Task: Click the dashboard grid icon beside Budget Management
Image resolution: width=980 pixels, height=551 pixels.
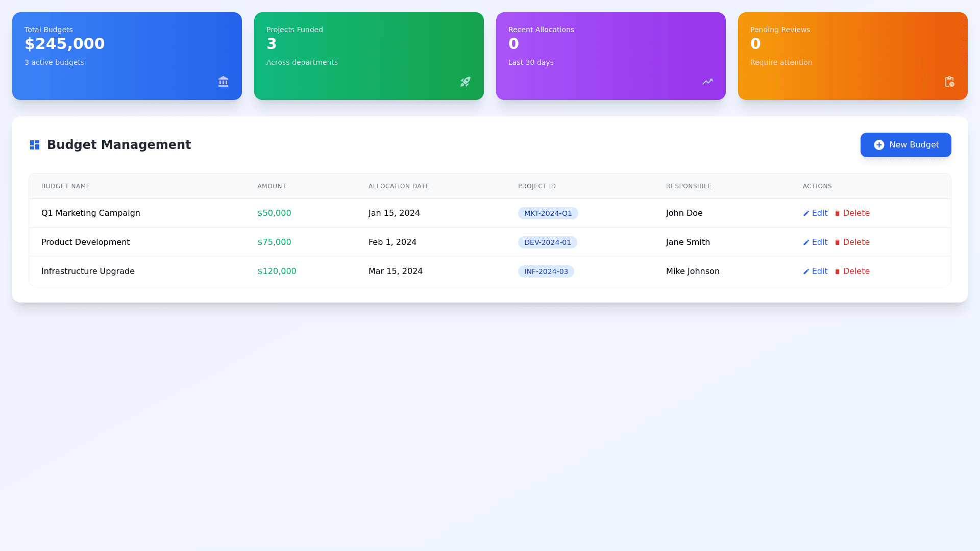Action: pos(35,145)
